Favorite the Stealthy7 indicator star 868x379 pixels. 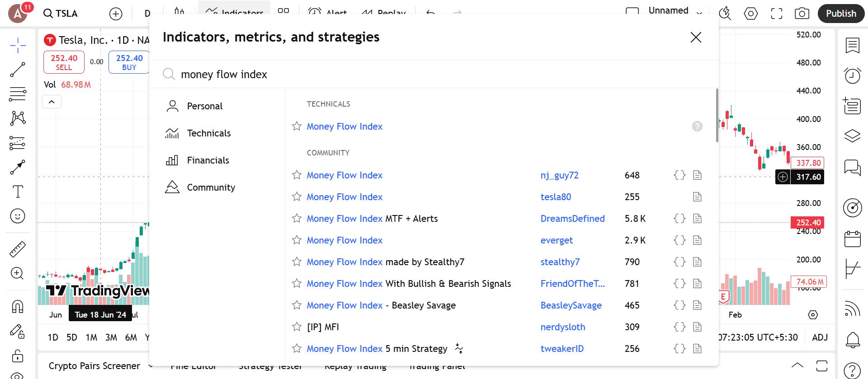(x=297, y=262)
